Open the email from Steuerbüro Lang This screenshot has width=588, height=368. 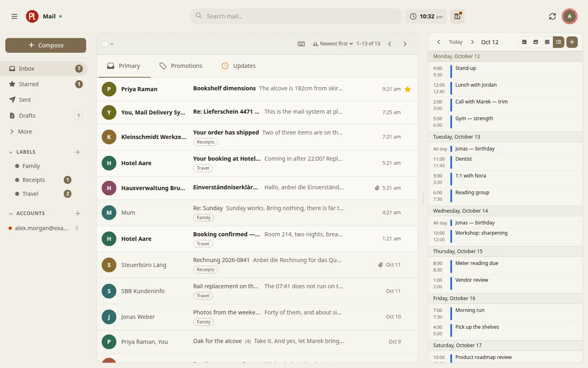tap(257, 265)
